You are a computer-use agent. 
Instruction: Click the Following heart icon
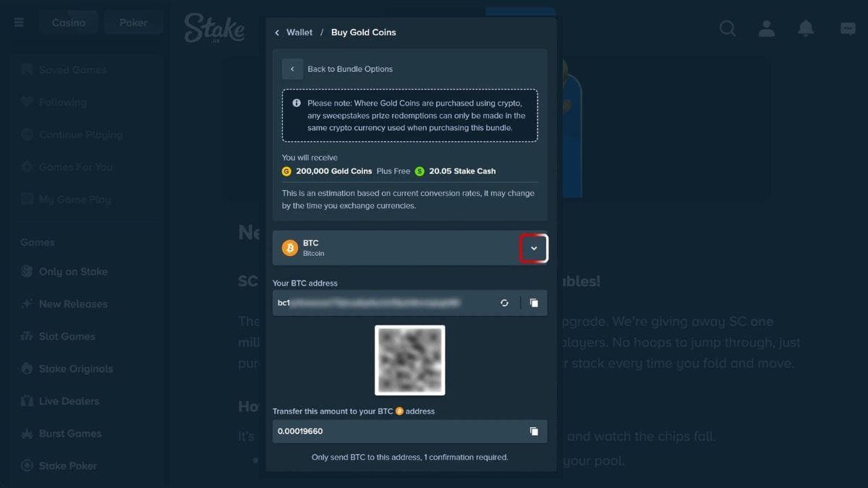pyautogui.click(x=27, y=103)
